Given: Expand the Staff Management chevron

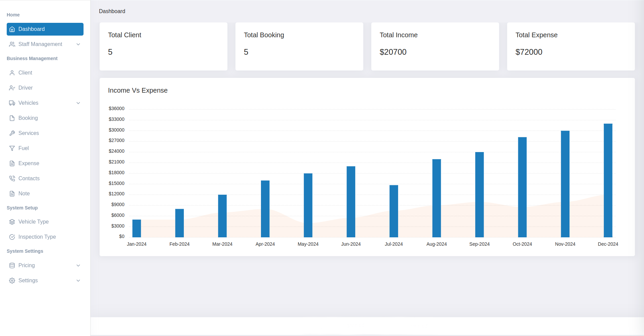Looking at the screenshot, I should [x=78, y=44].
